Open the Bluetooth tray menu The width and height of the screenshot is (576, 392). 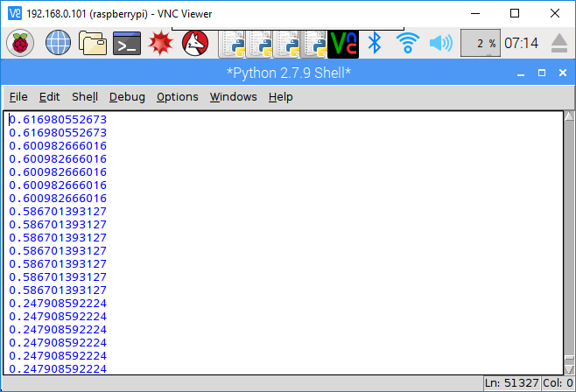click(375, 42)
